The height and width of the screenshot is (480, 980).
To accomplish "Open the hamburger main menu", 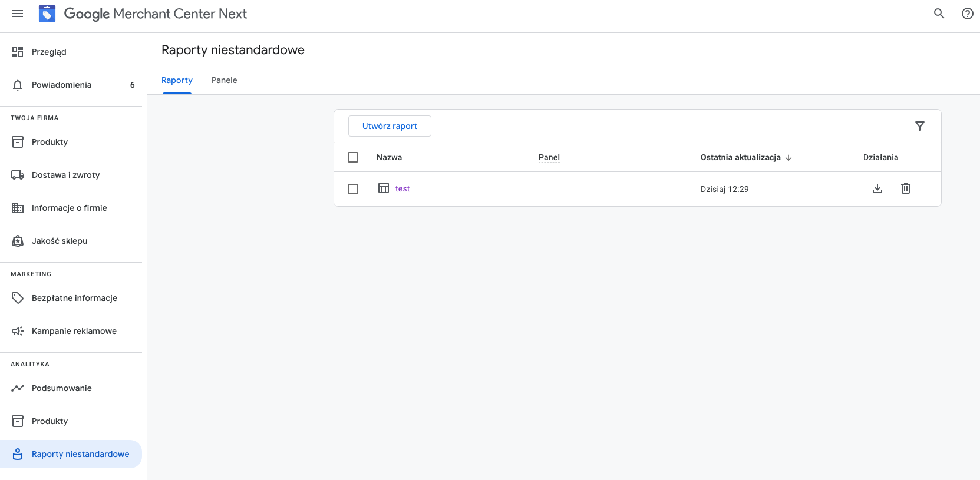I will click(18, 14).
